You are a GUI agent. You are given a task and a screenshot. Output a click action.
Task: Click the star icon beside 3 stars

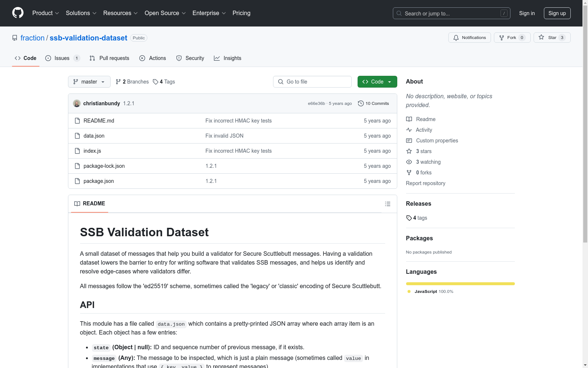409,151
